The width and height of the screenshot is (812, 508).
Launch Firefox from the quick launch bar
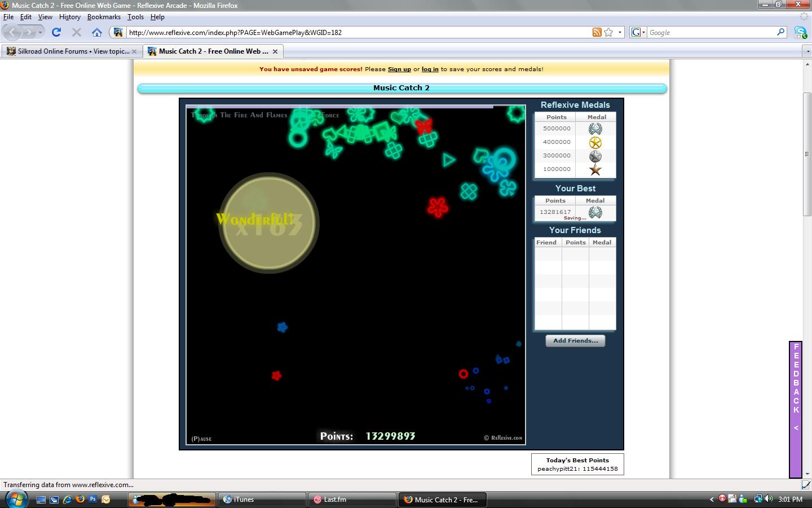[x=80, y=500]
